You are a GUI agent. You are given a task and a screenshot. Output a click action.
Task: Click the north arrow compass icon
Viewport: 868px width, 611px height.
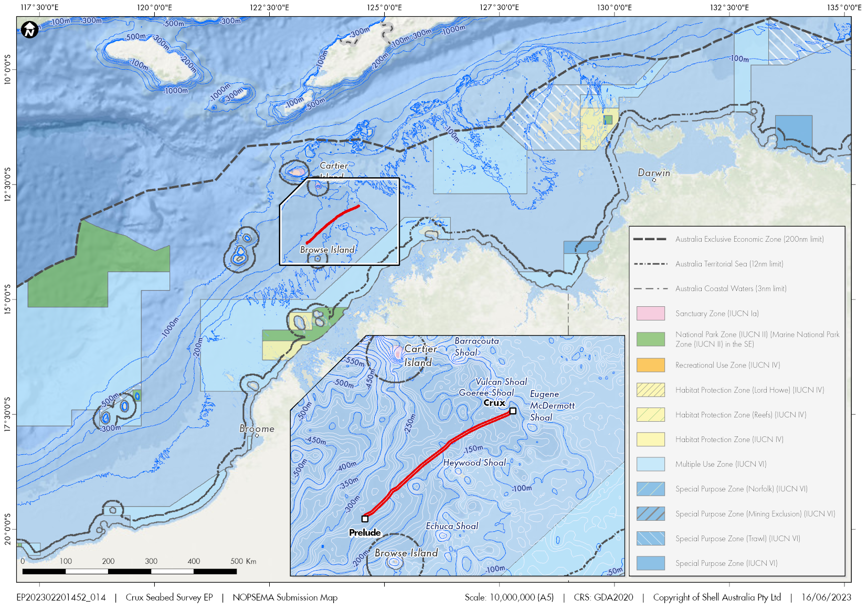pos(30,30)
